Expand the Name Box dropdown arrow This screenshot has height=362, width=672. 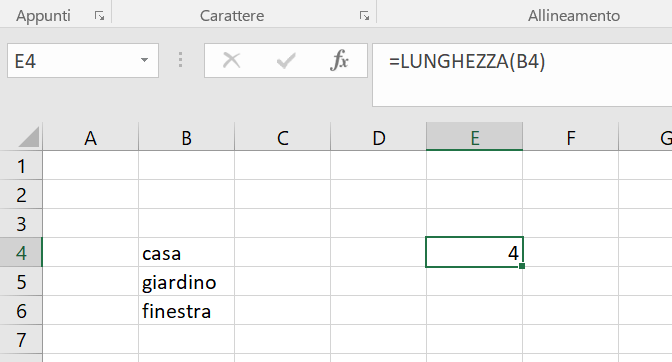click(144, 60)
